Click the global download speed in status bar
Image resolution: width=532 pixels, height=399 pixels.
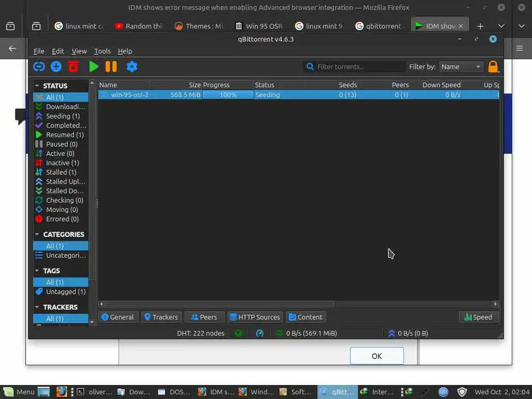(307, 333)
